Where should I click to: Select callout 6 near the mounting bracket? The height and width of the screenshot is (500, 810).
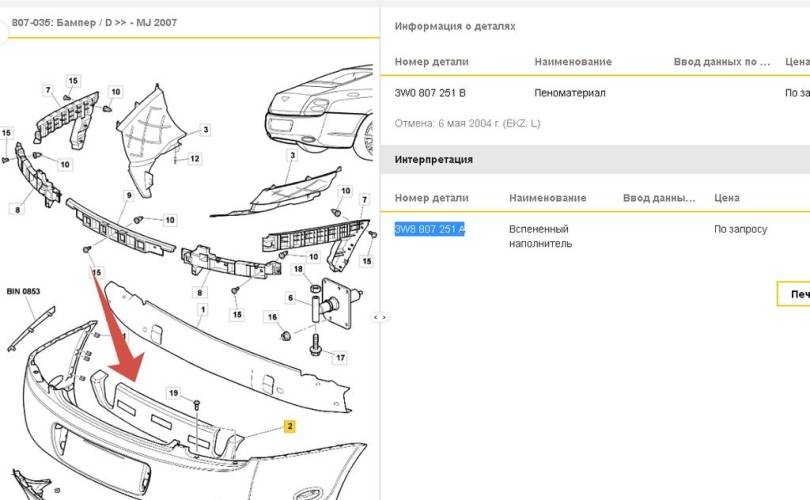(290, 298)
